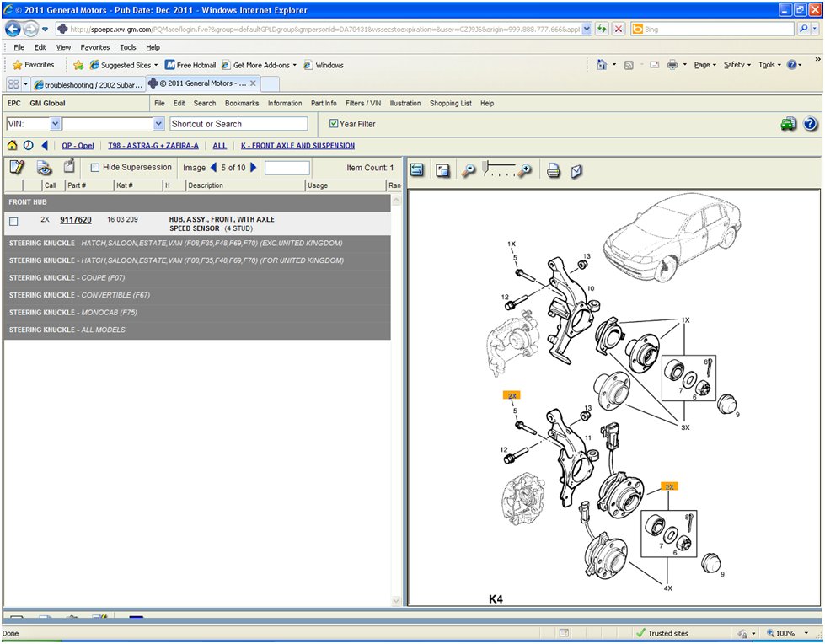Click the notepad with pencil icon
The image size is (825, 644).
pyautogui.click(x=17, y=168)
